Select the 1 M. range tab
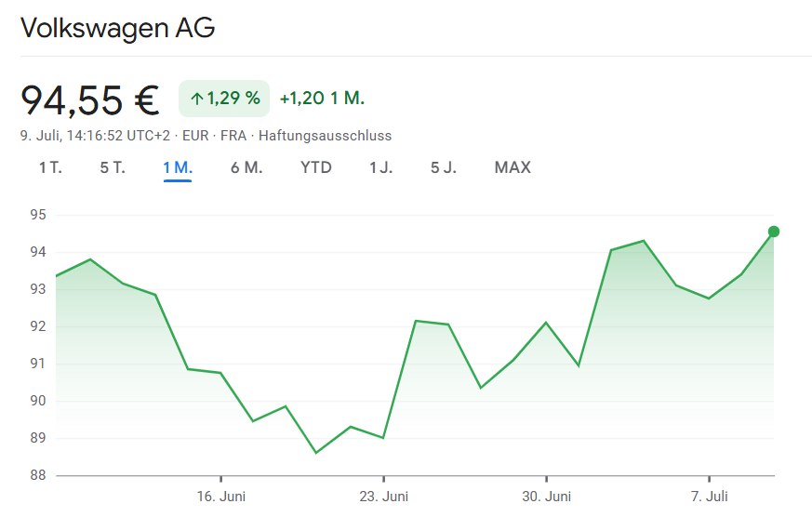Screen dimensions: 812x517 click(x=178, y=167)
